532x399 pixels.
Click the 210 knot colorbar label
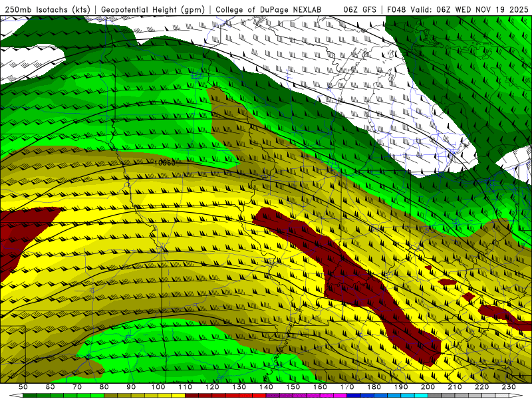(x=455, y=387)
